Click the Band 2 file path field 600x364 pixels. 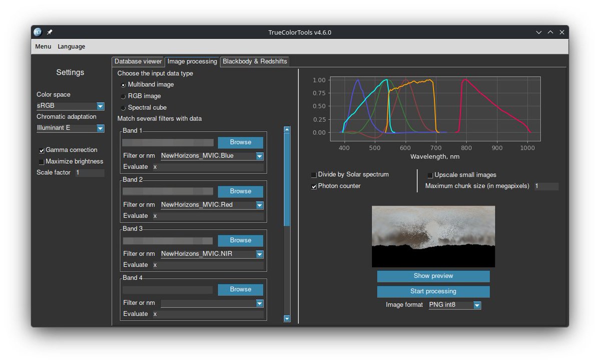168,191
